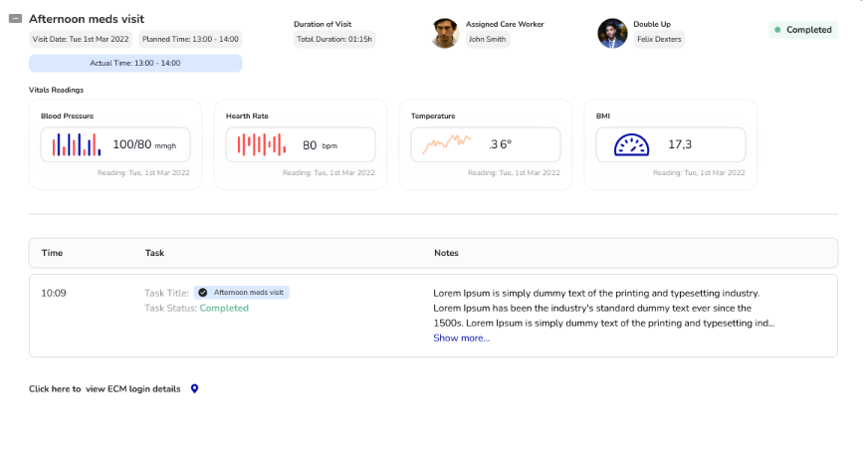The width and height of the screenshot is (868, 475).
Task: Select the Actual Time 13:00 - 14:00 bar
Action: [135, 63]
